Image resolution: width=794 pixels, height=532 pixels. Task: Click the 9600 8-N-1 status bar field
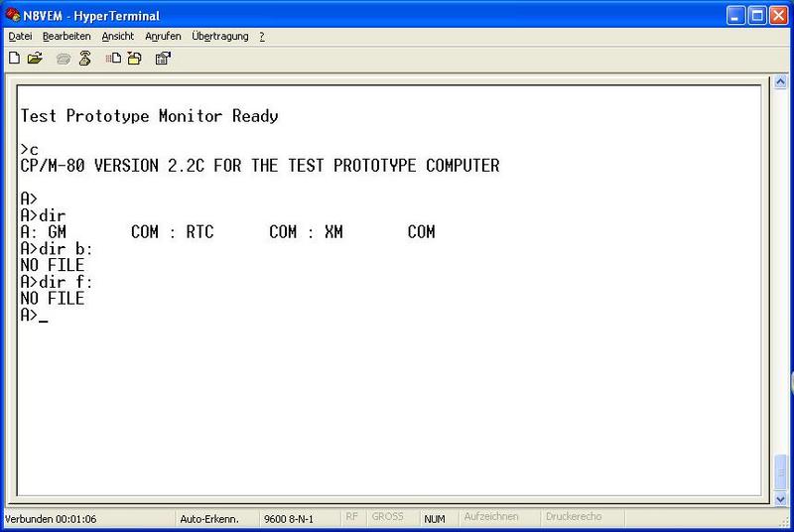pyautogui.click(x=288, y=518)
